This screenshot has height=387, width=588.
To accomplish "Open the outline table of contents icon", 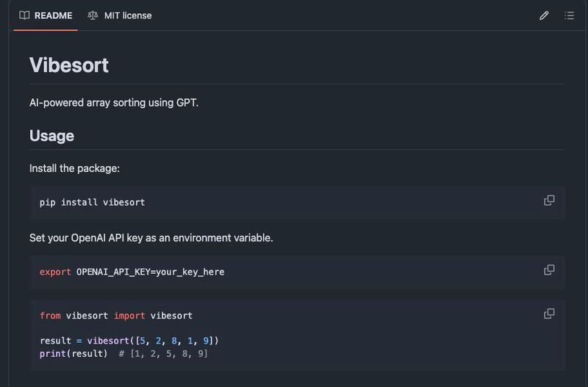I will point(569,15).
